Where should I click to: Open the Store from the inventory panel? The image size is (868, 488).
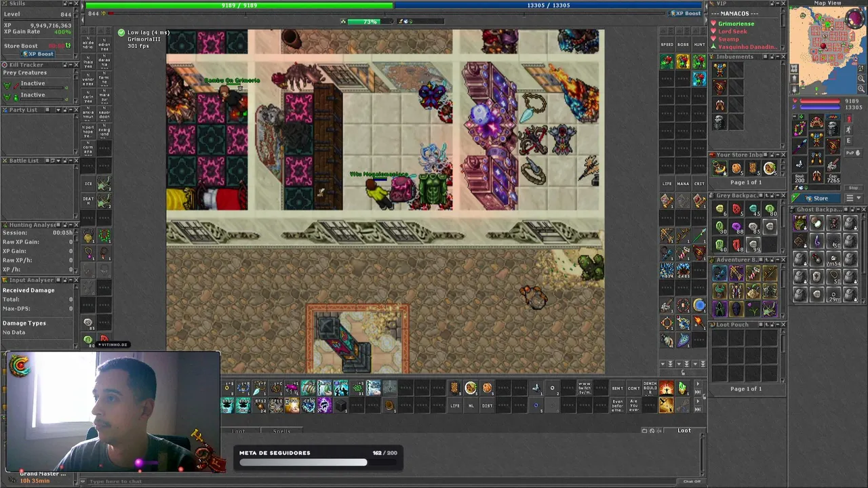click(x=817, y=199)
